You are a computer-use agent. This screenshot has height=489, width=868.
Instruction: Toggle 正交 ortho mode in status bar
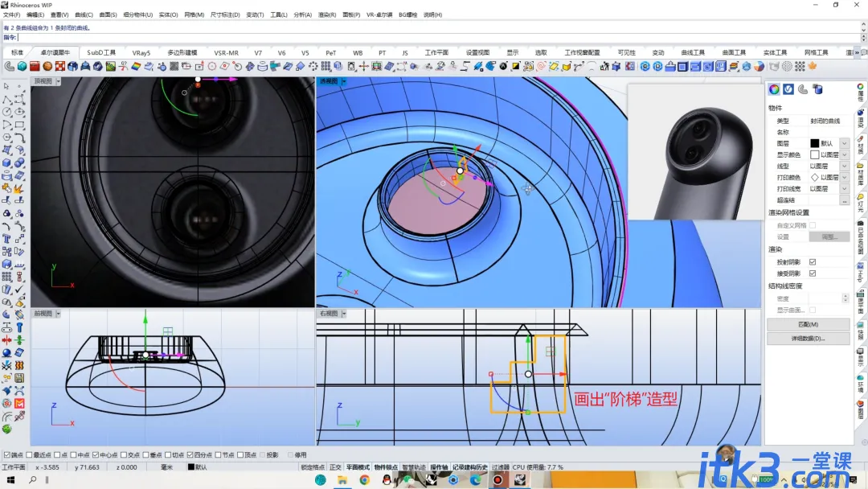(x=335, y=467)
